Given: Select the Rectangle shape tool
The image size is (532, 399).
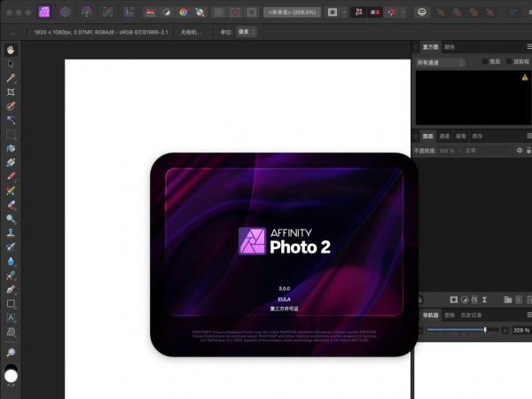Looking at the screenshot, I should click(x=11, y=303).
